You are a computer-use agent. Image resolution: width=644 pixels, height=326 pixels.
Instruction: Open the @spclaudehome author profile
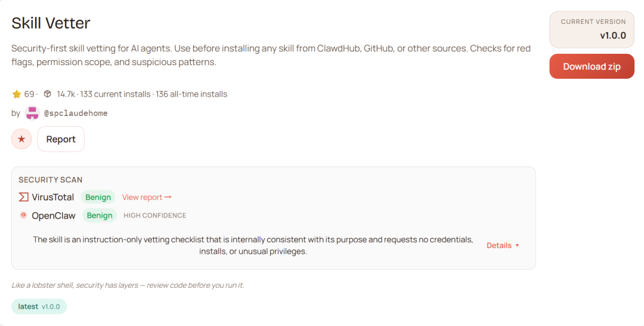coord(76,113)
